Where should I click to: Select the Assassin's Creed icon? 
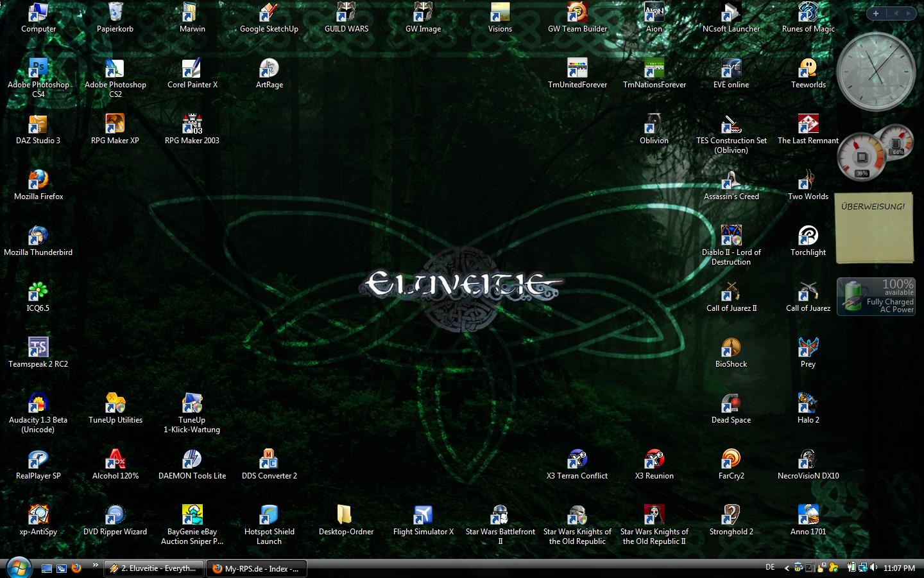click(x=732, y=185)
